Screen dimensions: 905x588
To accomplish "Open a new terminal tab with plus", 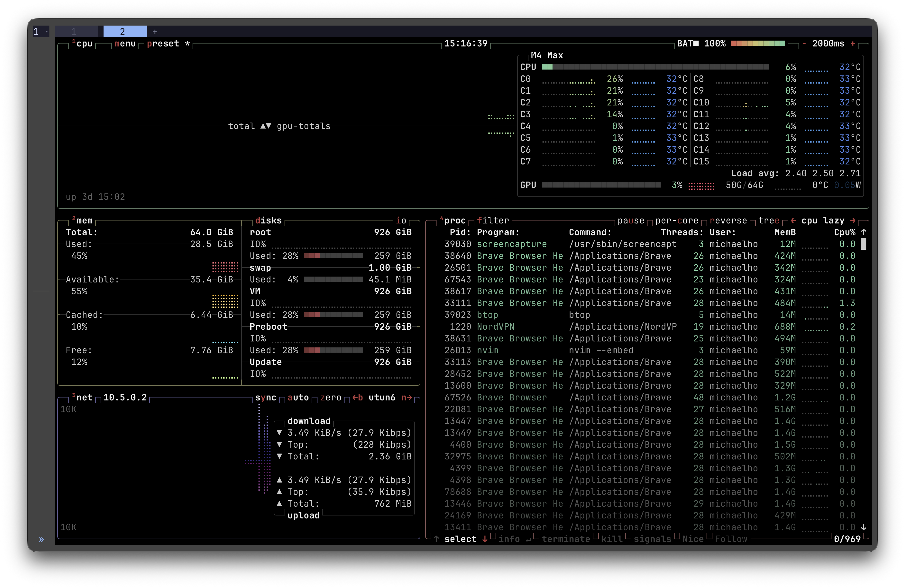I will (x=155, y=32).
